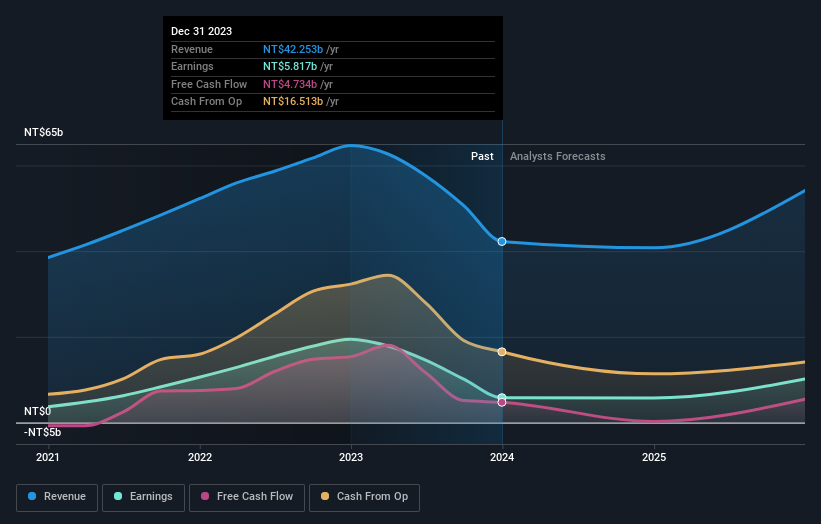Screen dimensions: 821x524
Task: Click the NT$65b y-axis label
Action: (x=43, y=132)
